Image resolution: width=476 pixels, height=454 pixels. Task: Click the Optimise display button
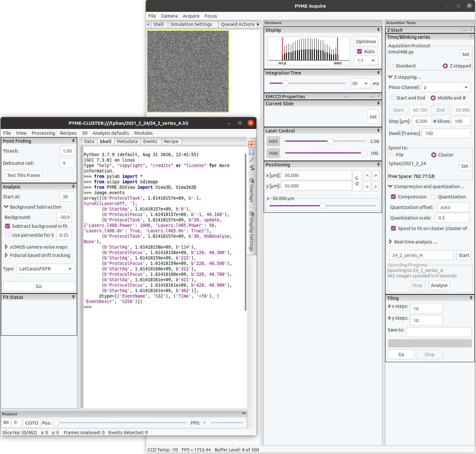coord(366,41)
